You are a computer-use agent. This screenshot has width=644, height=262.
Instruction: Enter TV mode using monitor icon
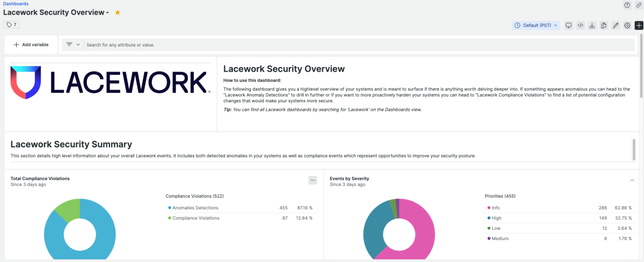click(x=568, y=25)
